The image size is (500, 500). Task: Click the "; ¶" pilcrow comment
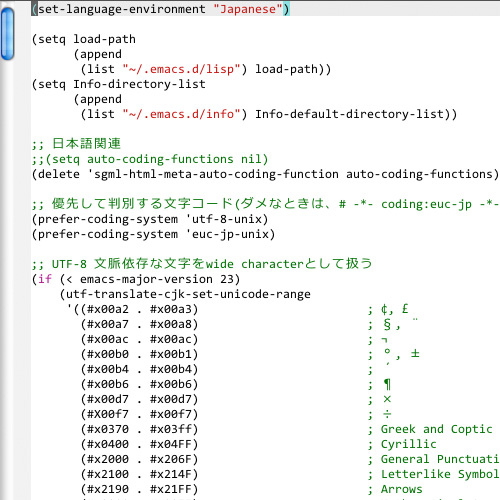pos(379,385)
